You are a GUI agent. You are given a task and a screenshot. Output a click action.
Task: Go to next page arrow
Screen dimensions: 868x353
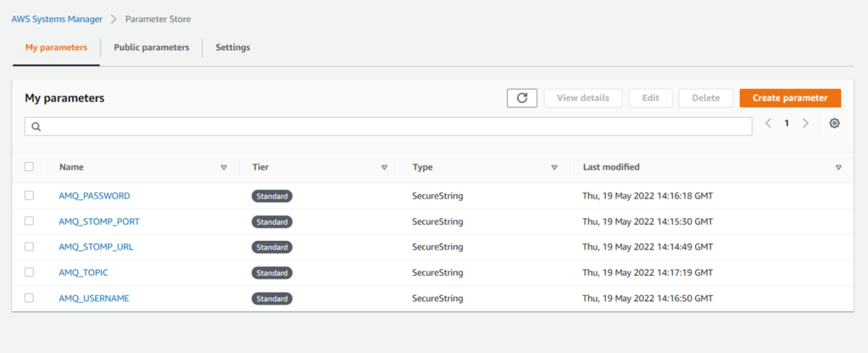click(x=805, y=124)
